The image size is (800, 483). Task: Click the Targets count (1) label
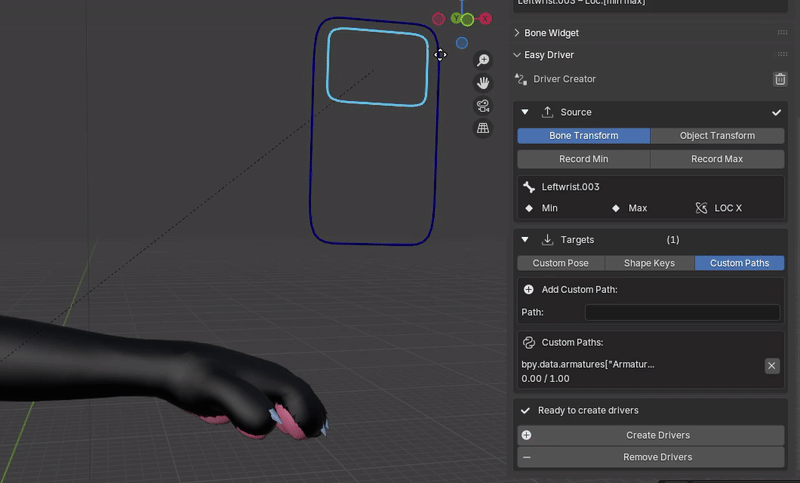[673, 240]
